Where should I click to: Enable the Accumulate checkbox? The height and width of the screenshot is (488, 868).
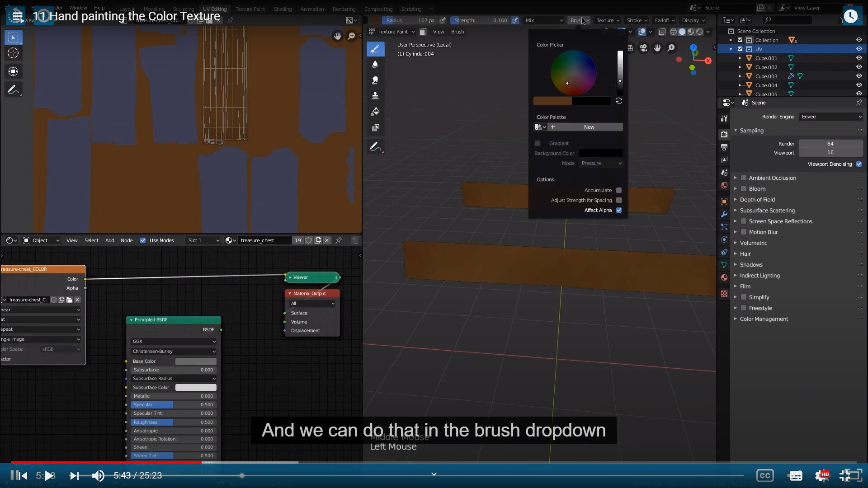click(x=619, y=190)
